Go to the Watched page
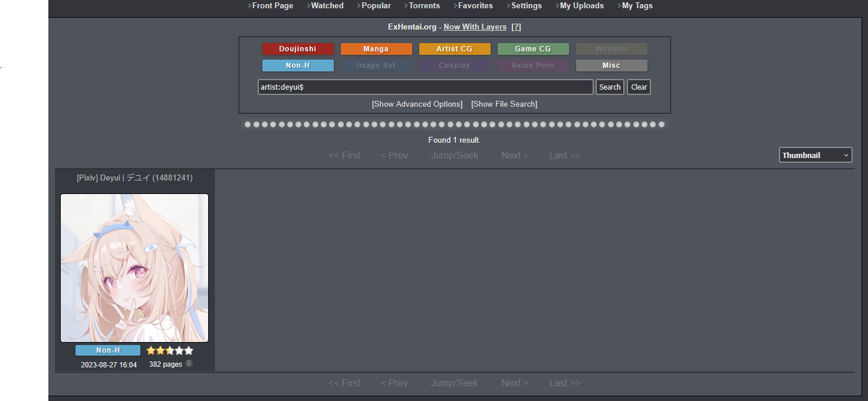Viewport: 868px width, 401px height. point(327,5)
